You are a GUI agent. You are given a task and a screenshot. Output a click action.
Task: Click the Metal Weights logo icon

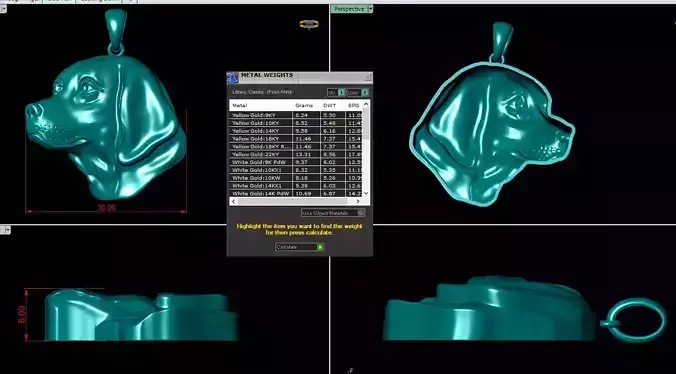click(x=232, y=78)
